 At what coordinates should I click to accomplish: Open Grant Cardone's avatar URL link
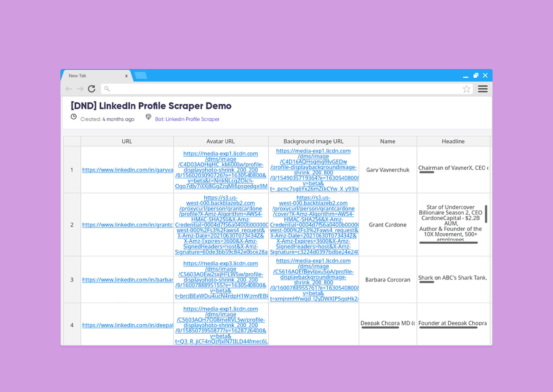coord(221,225)
